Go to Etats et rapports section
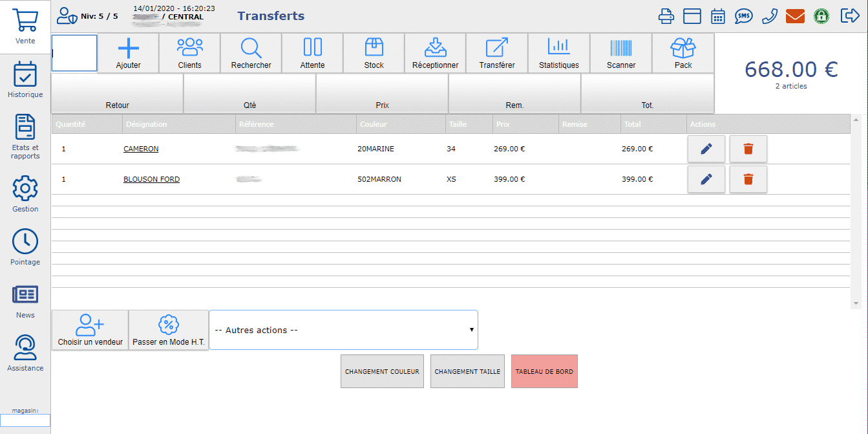Image resolution: width=868 pixels, height=434 pixels. click(25, 137)
